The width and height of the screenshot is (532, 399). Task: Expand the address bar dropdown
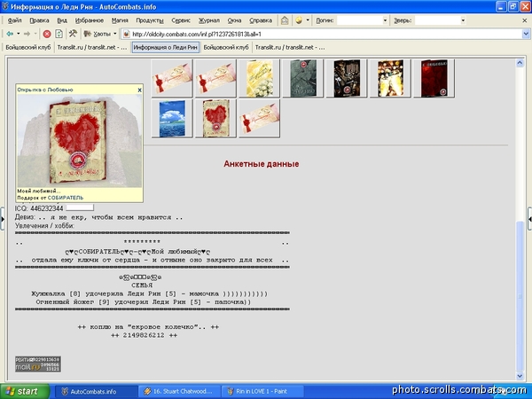coord(526,34)
